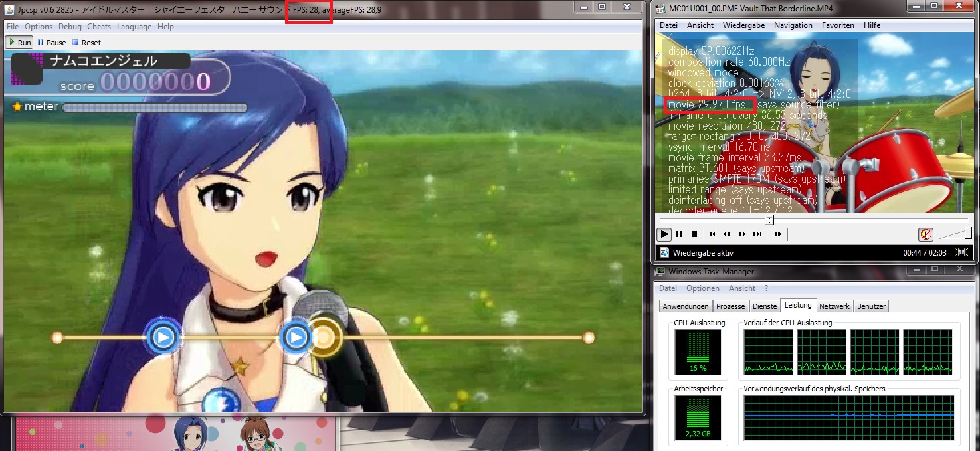Pause the MP4 video playback

tap(679, 234)
